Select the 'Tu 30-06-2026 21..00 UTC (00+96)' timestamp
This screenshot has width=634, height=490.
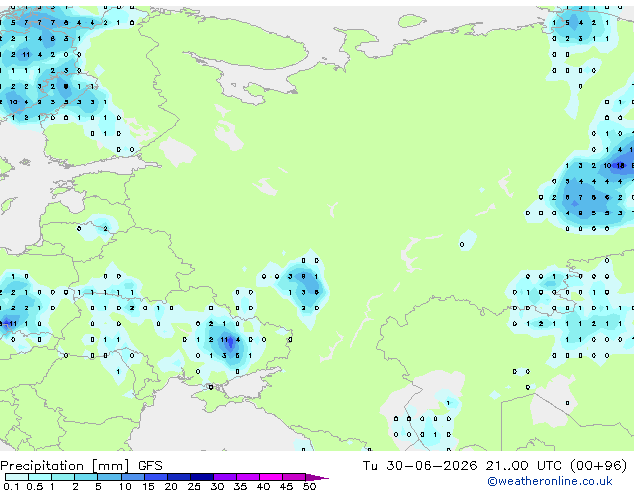[495, 466]
